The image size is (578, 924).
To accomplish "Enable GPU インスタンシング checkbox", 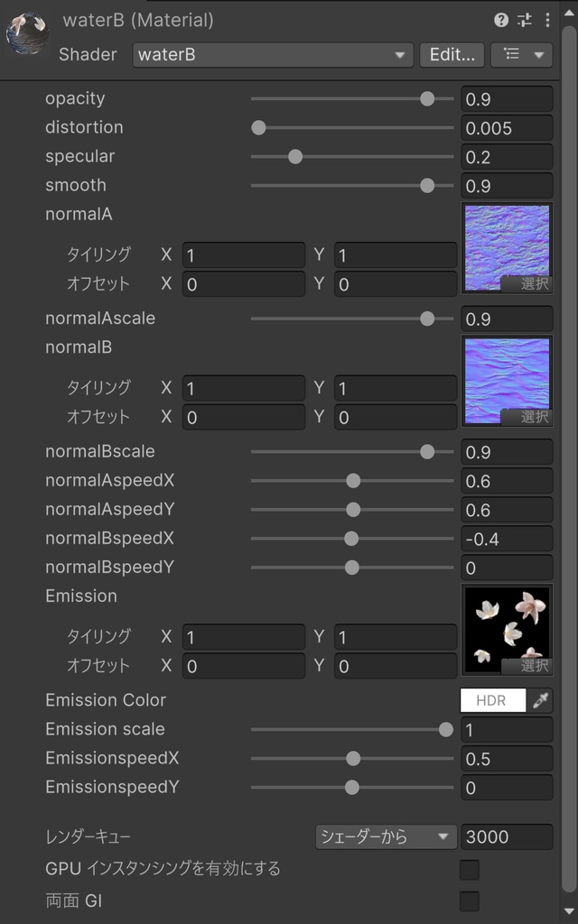I will pyautogui.click(x=468, y=869).
